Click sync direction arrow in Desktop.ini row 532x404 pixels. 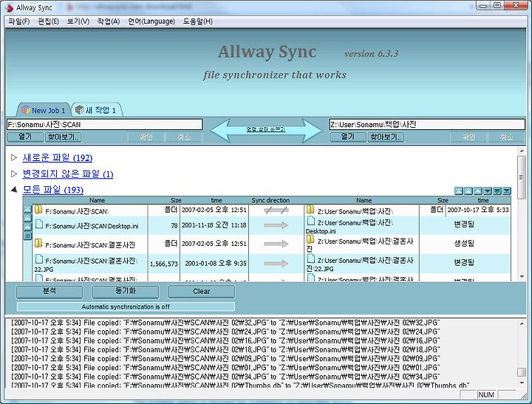click(x=276, y=225)
